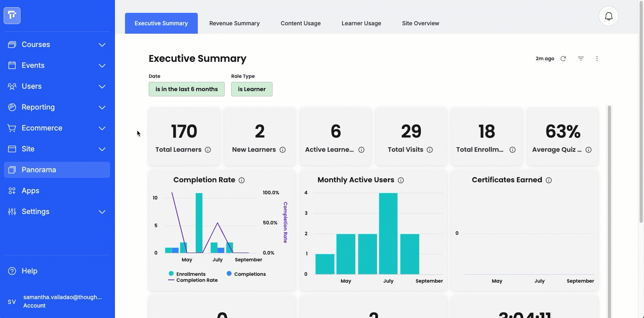This screenshot has height=318, width=644.
Task: Refresh the dashboard data
Action: [x=563, y=59]
